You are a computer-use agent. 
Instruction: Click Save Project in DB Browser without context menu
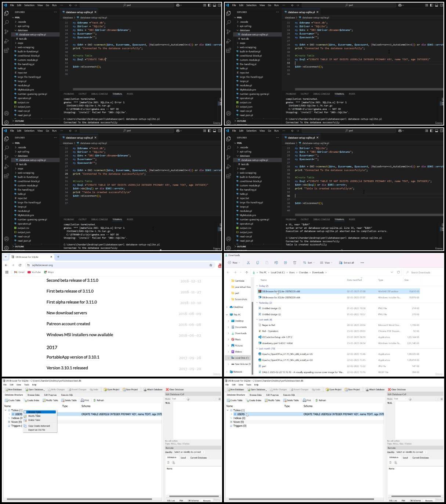coord(352,389)
